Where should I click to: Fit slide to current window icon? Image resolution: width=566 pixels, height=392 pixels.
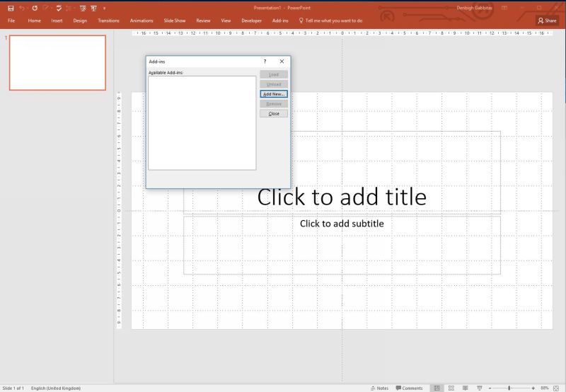[x=556, y=388]
